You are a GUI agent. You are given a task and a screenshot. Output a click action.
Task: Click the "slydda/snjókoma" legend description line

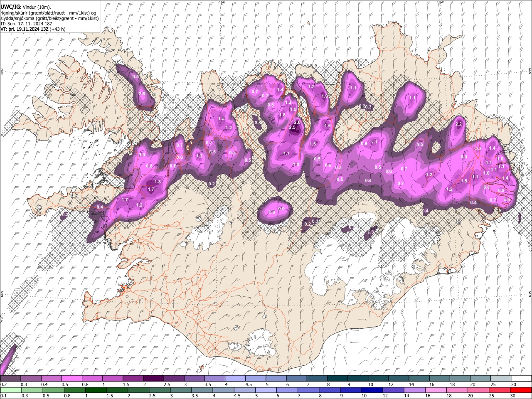pyautogui.click(x=49, y=18)
